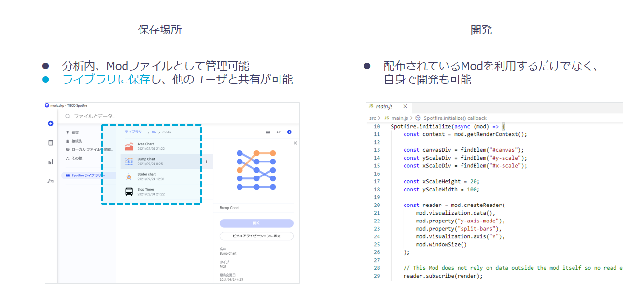Click the green comment line starting "// This Mod"
Screen dimensions: 644x294
(513, 268)
